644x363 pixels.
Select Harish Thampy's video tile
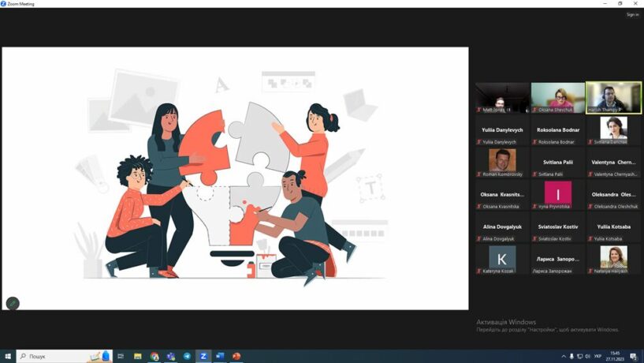click(613, 98)
